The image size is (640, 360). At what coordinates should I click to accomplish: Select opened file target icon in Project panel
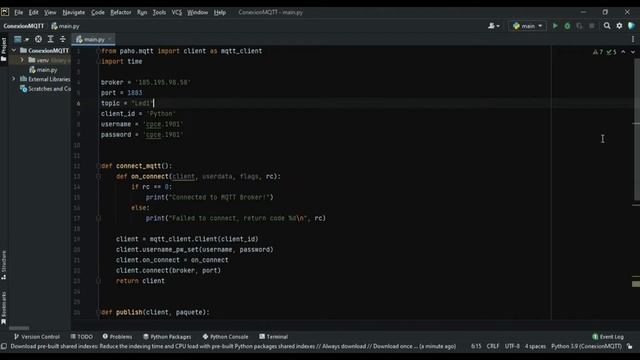38,39
